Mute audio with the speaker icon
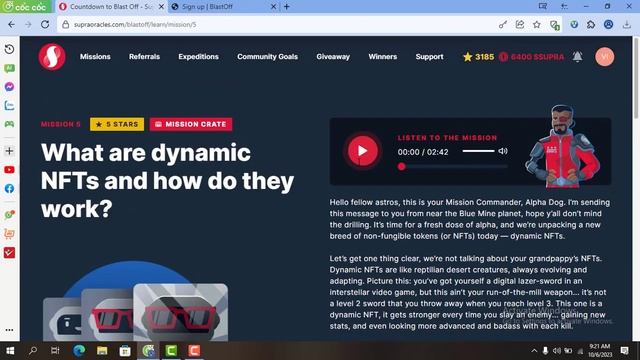Screen dimensions: 640x360 click(503, 151)
